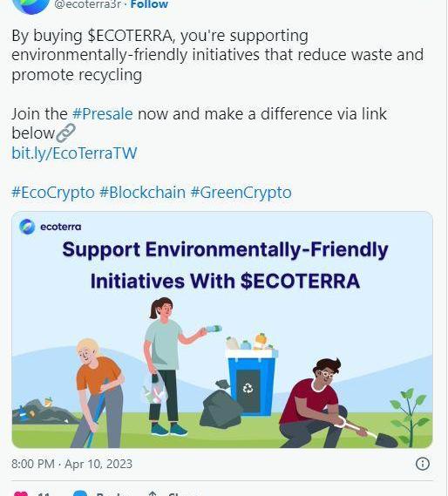This screenshot has width=448, height=496.
Task: Open the tweet's attached image
Action: coord(222,330)
